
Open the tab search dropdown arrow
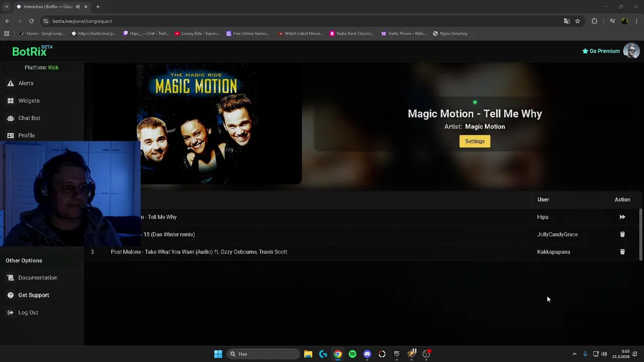click(7, 7)
